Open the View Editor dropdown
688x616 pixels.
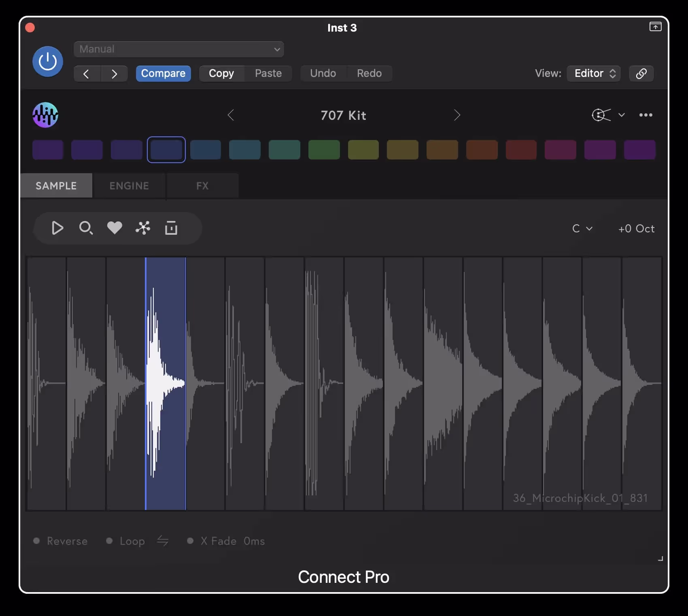[x=594, y=73]
